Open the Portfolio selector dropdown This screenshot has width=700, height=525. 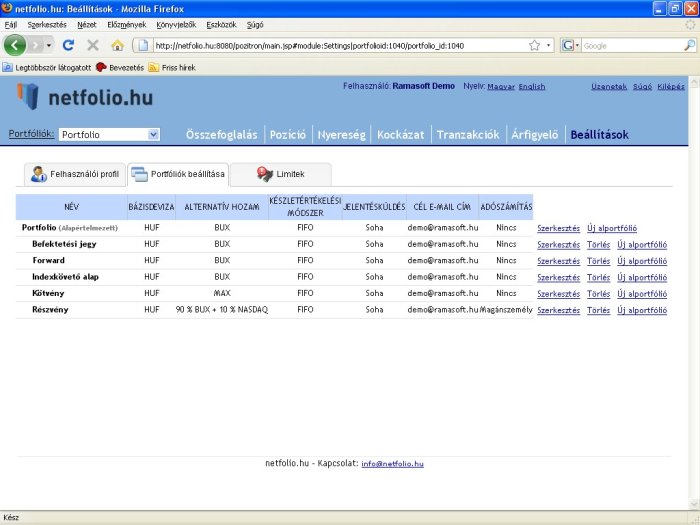(x=109, y=134)
